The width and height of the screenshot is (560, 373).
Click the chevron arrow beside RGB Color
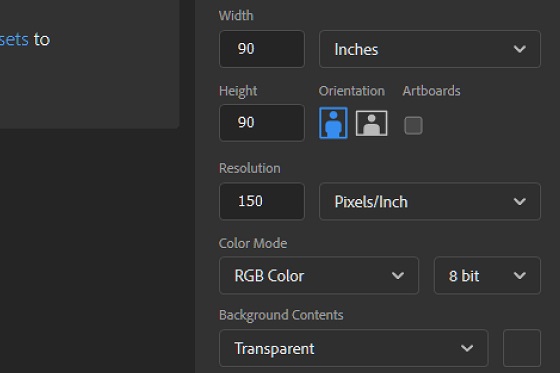pyautogui.click(x=398, y=276)
